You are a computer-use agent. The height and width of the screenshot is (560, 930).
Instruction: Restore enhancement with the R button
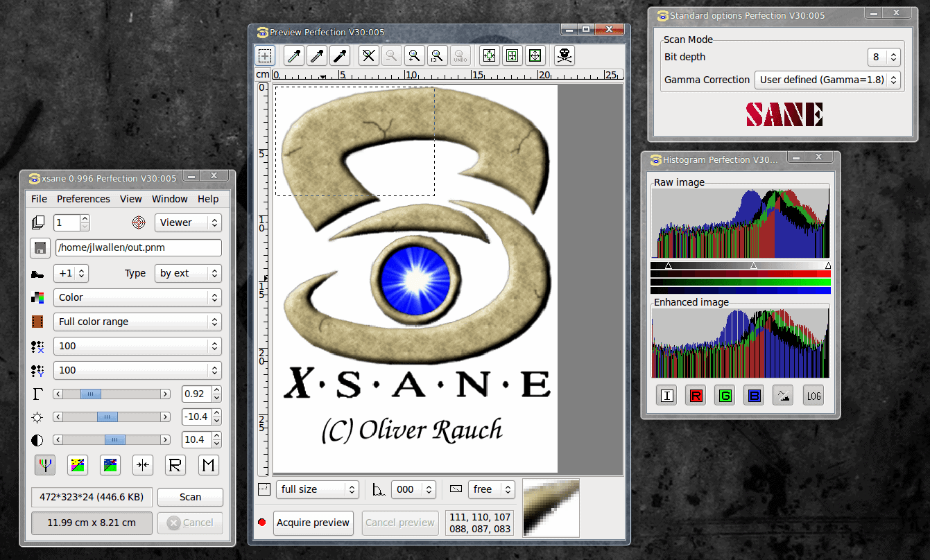(x=175, y=465)
